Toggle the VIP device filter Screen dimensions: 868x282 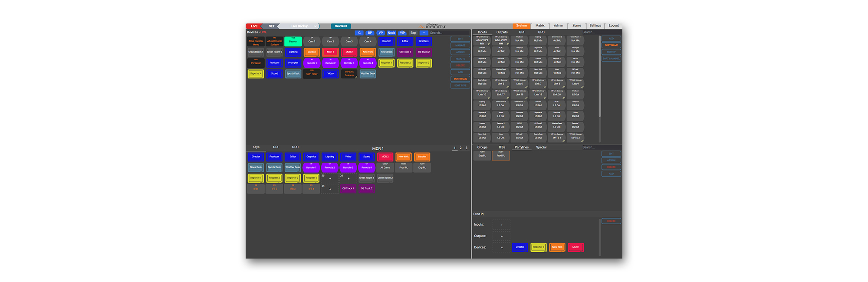(x=402, y=33)
